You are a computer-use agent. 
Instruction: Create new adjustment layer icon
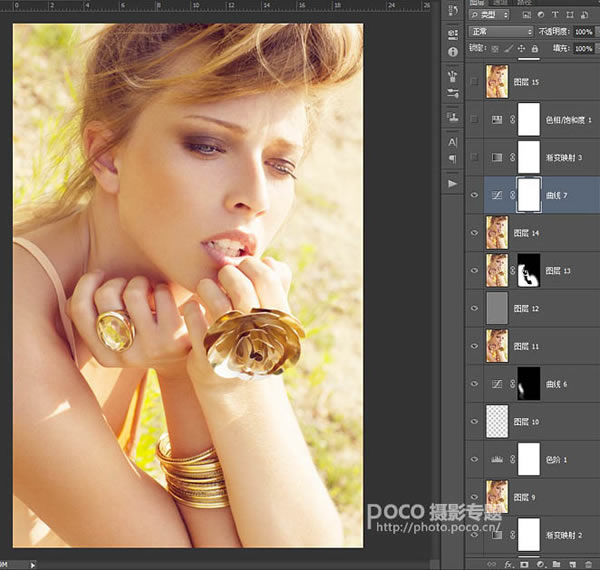pos(541,564)
